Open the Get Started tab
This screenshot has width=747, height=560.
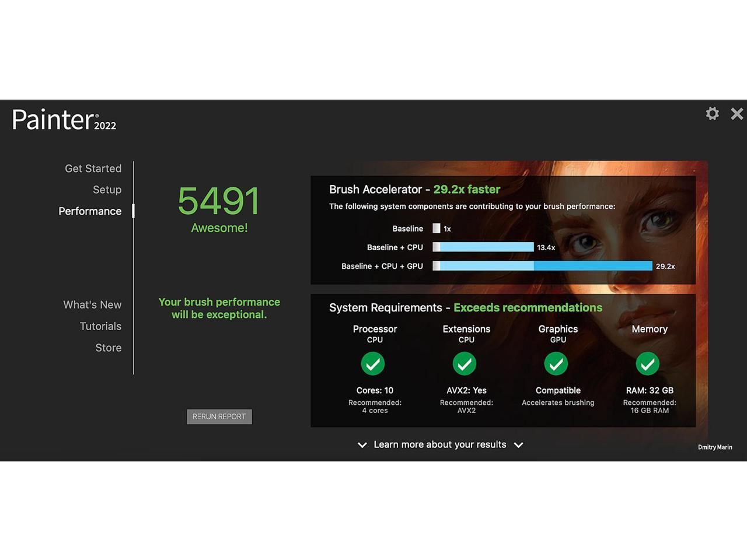click(93, 169)
